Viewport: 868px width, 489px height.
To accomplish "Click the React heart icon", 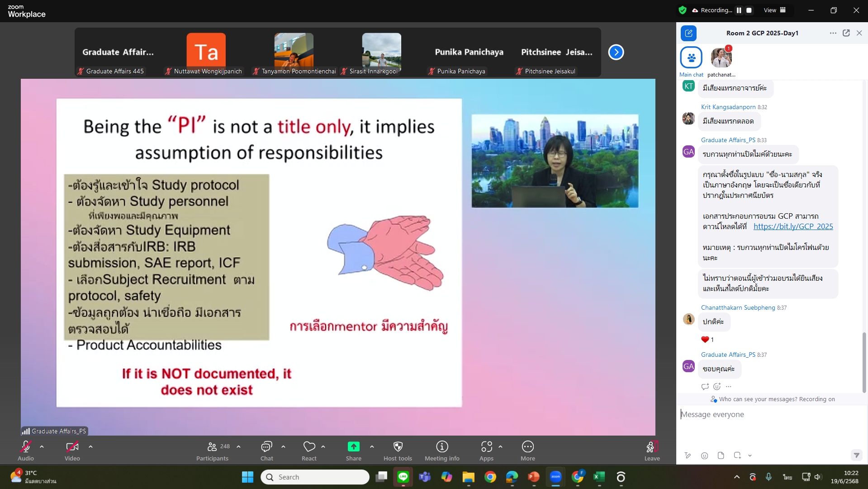I will [309, 447].
